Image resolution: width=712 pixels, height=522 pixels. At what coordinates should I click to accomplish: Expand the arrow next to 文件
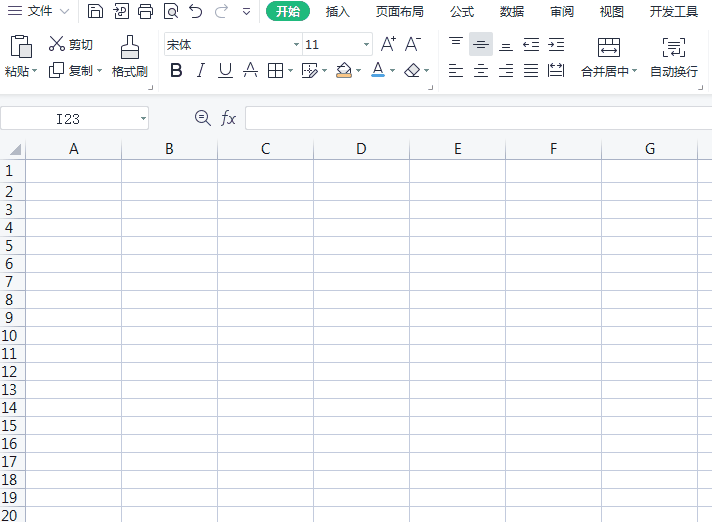64,11
